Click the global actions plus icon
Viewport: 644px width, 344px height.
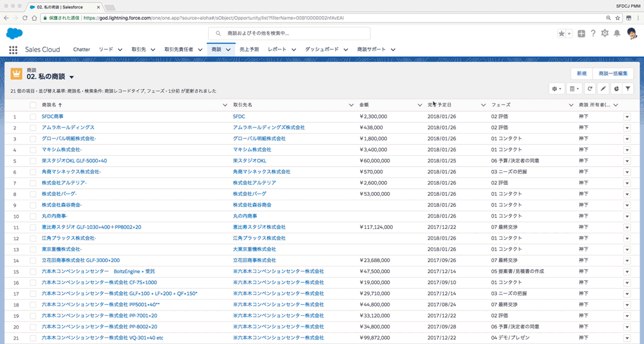click(x=582, y=33)
